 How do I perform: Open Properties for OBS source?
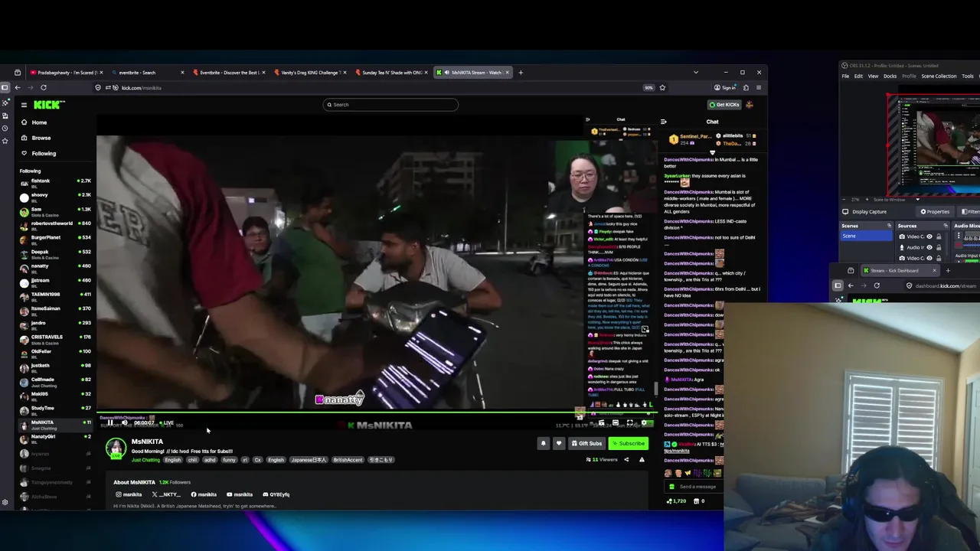pos(935,212)
